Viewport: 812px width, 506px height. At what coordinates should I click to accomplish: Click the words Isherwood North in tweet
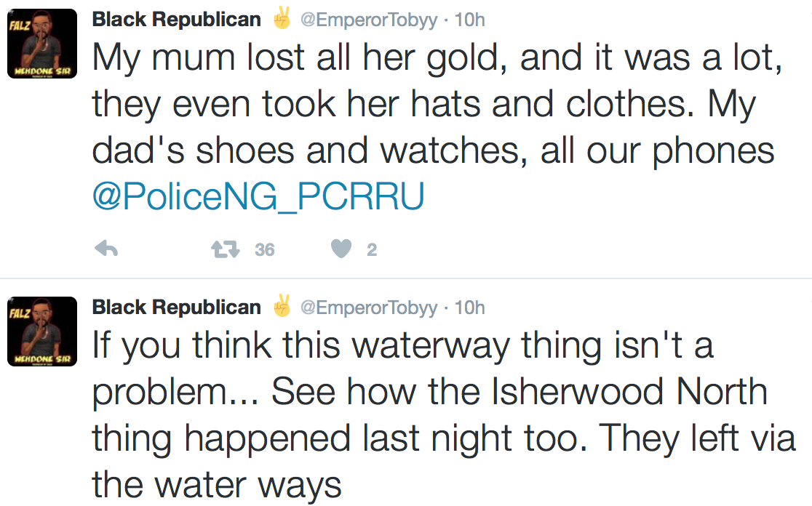click(629, 392)
